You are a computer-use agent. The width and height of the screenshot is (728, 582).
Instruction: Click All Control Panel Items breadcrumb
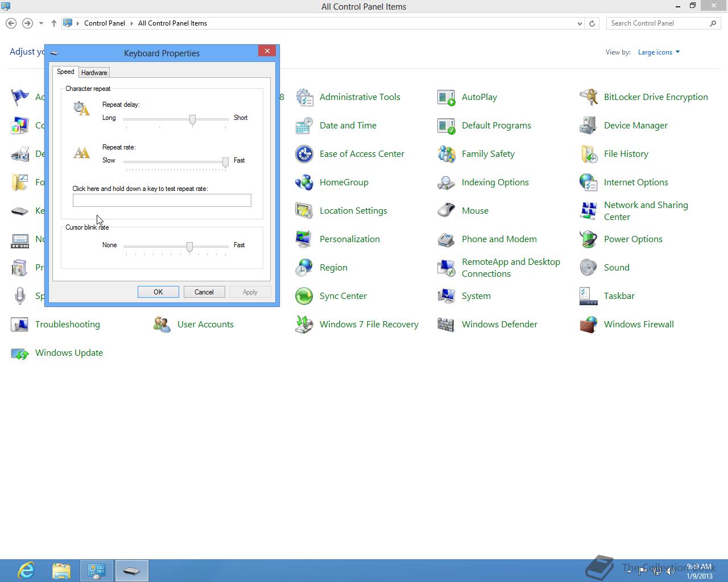click(172, 23)
